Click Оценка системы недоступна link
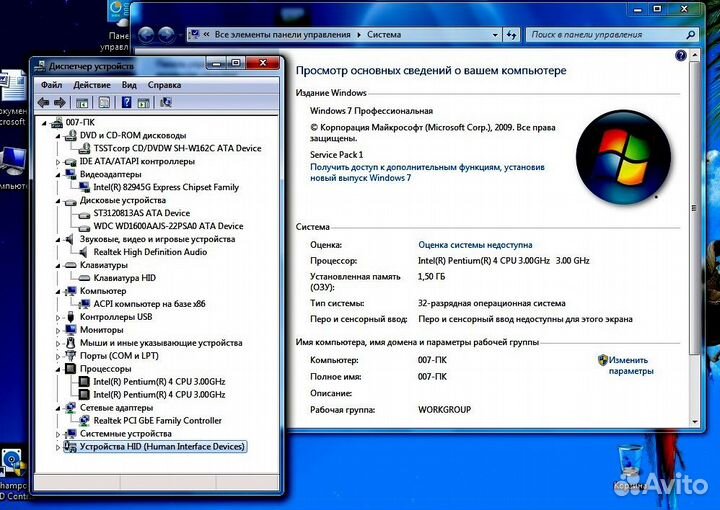Screen dimensions: 720x510 click(475, 245)
